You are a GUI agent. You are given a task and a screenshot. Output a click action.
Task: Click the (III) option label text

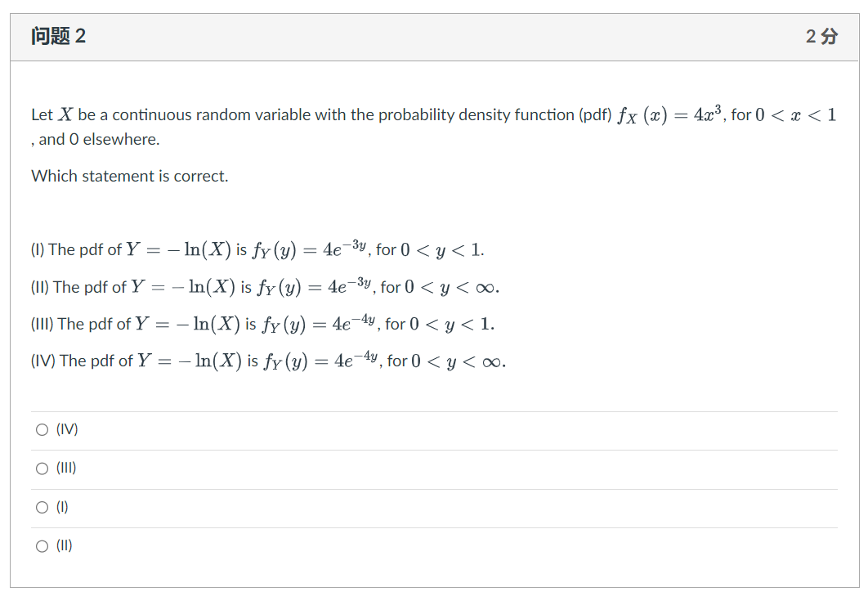click(x=66, y=468)
